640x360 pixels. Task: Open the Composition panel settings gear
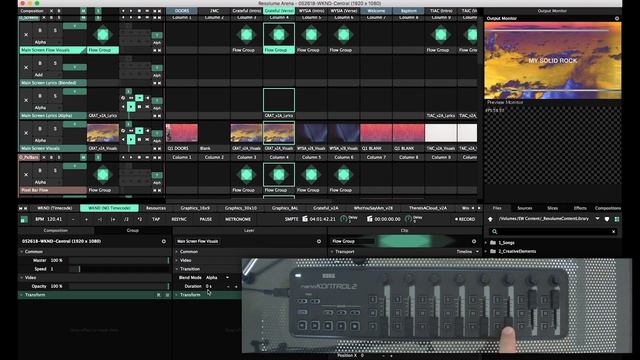(x=164, y=241)
